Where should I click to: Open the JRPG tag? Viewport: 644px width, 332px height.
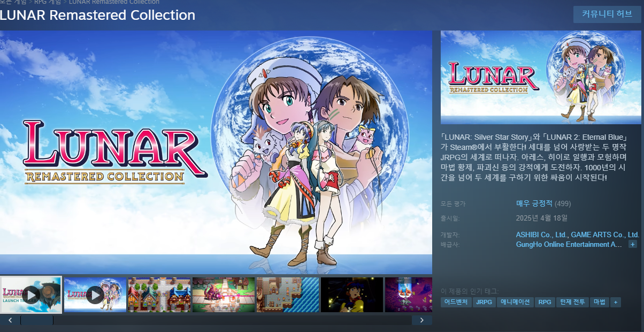point(484,303)
